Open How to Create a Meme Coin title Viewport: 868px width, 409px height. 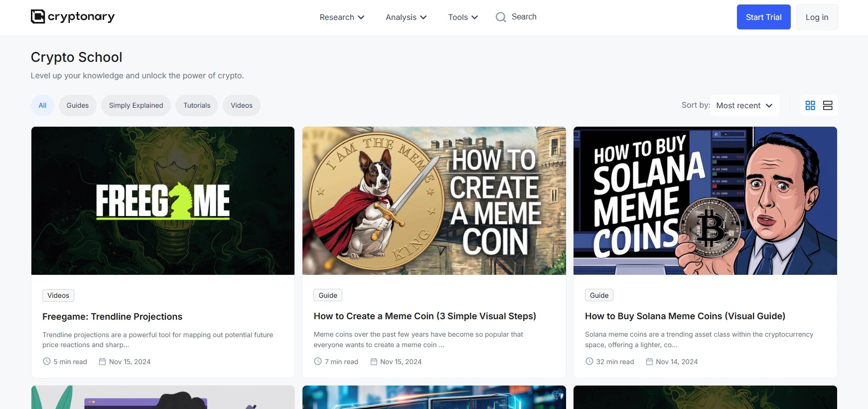pos(425,316)
